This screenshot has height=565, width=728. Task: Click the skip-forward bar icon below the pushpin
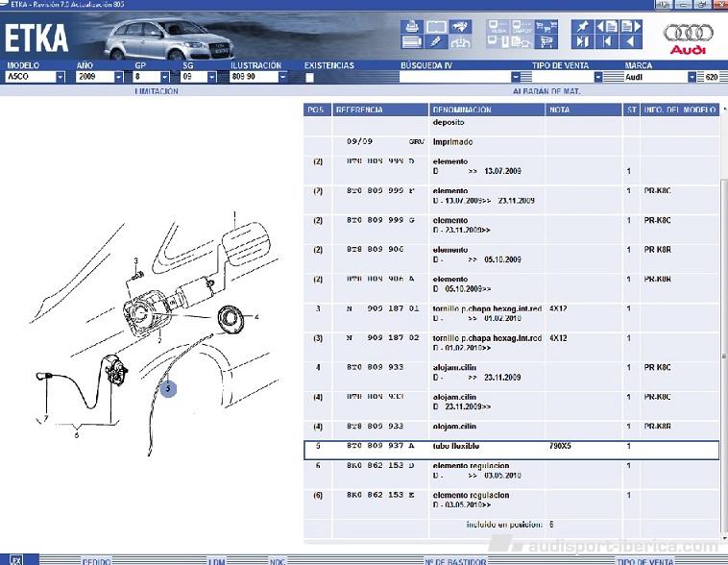coord(582,42)
